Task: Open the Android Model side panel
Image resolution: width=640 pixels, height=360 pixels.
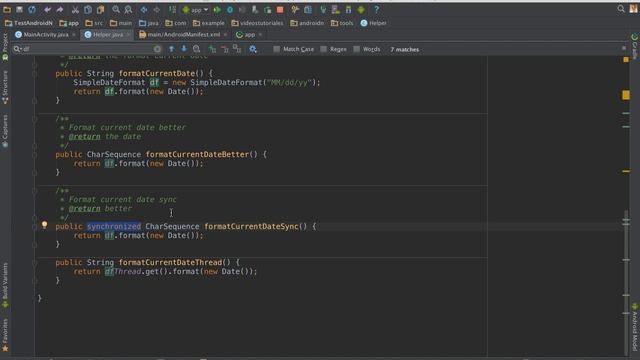Action: pyautogui.click(x=635, y=327)
